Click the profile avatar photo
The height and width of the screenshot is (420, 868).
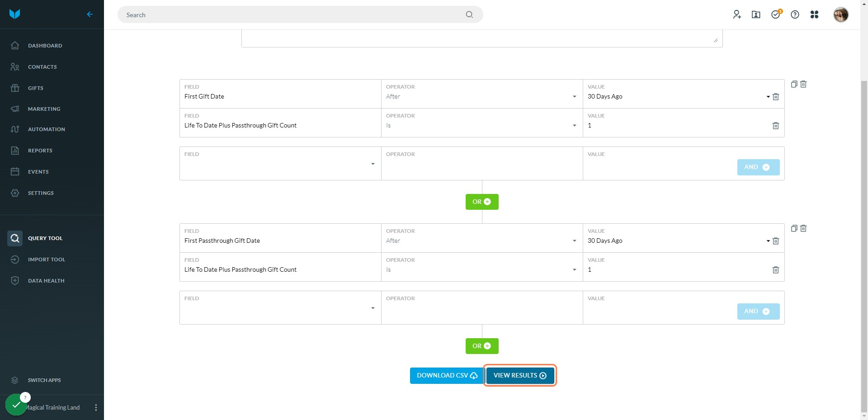pos(841,14)
